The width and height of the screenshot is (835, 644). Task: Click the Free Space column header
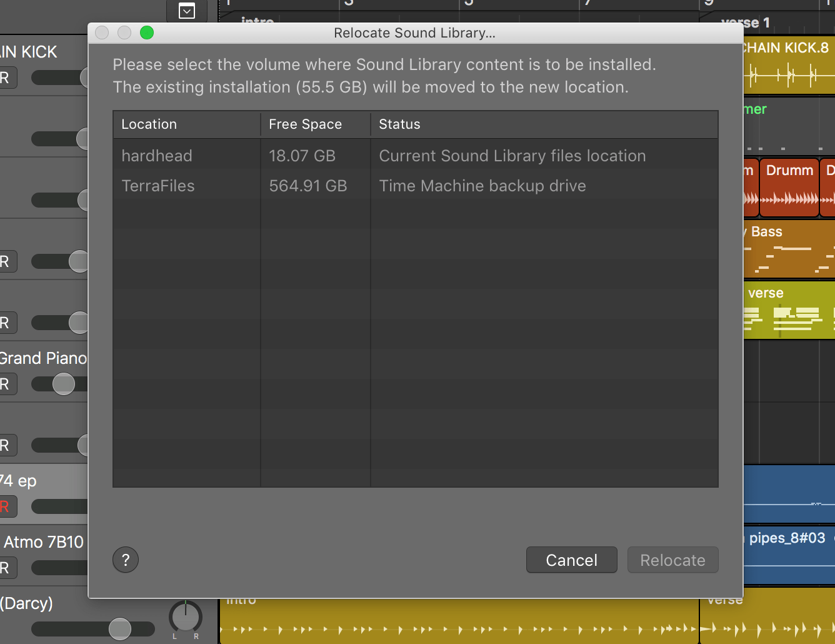click(305, 124)
